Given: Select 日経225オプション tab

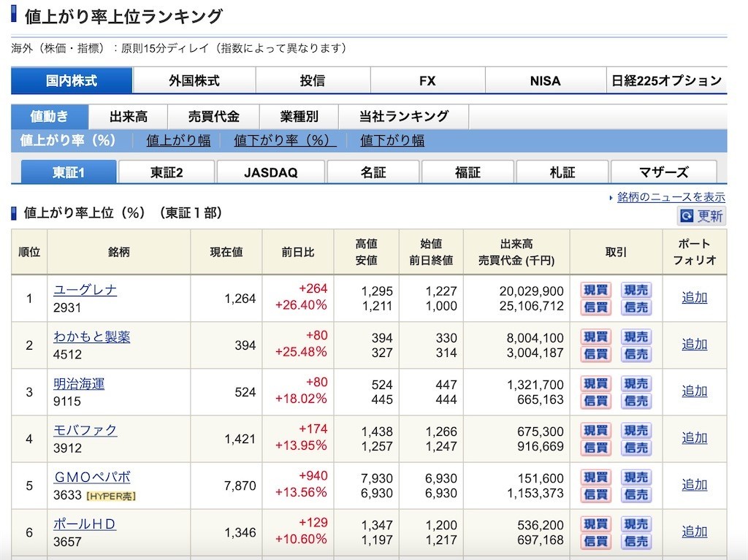Looking at the screenshot, I should 666,80.
